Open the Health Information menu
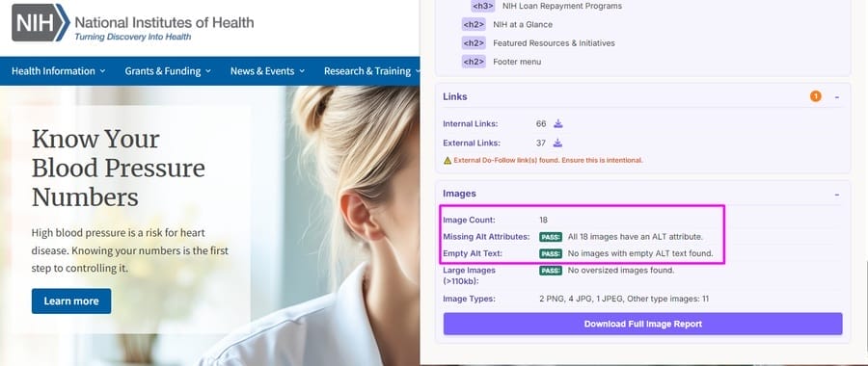This screenshot has height=366, width=868. tap(58, 70)
